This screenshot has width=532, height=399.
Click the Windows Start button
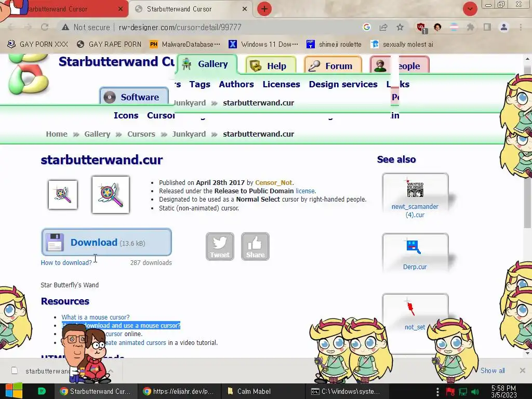(x=14, y=391)
